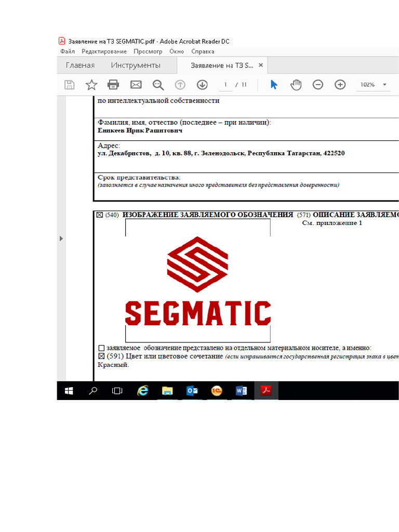This screenshot has width=399, height=532.
Task: Bookmark document with the star icon
Action: coord(91,85)
